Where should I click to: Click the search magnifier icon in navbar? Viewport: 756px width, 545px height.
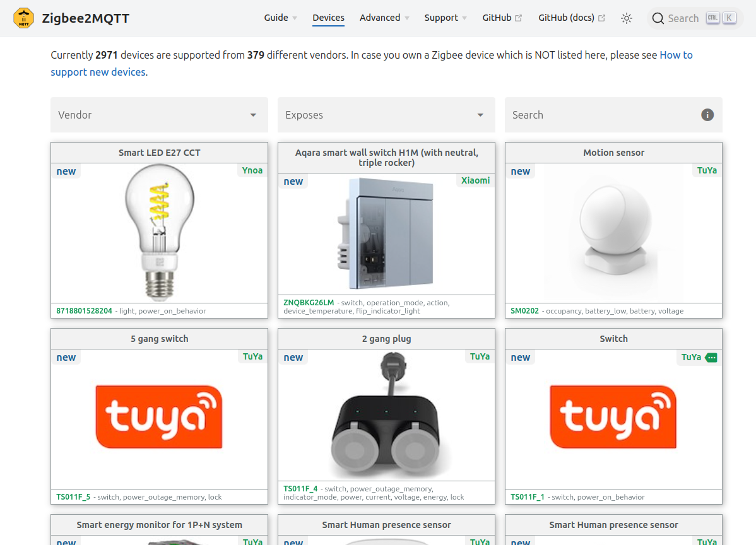click(658, 18)
